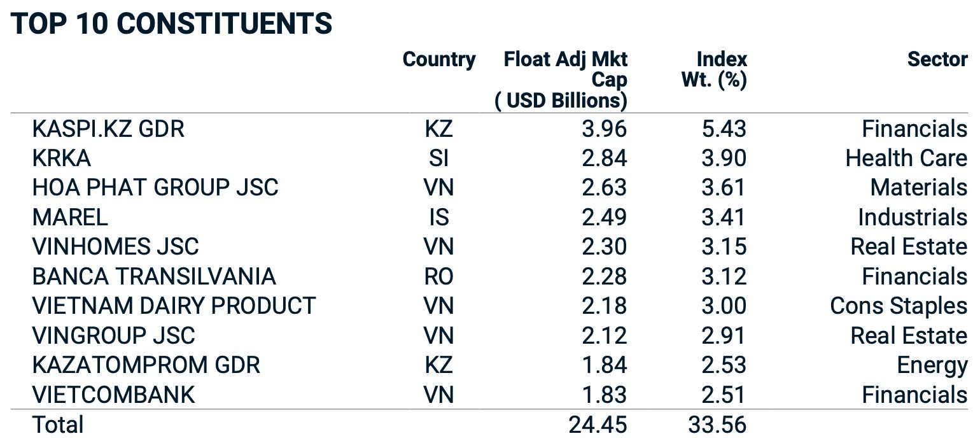This screenshot has width=980, height=443.
Task: Click the TOP 10 CONSTITUENTS heading
Action: pos(172,24)
